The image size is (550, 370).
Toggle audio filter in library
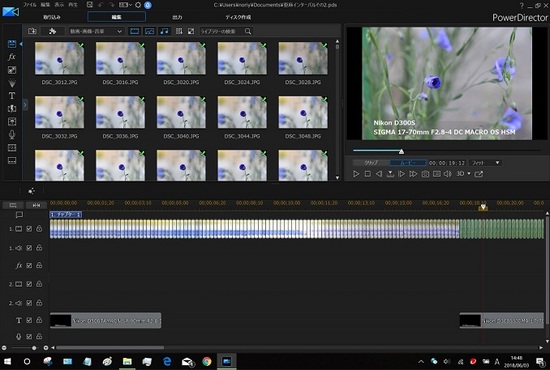pyautogui.click(x=164, y=31)
